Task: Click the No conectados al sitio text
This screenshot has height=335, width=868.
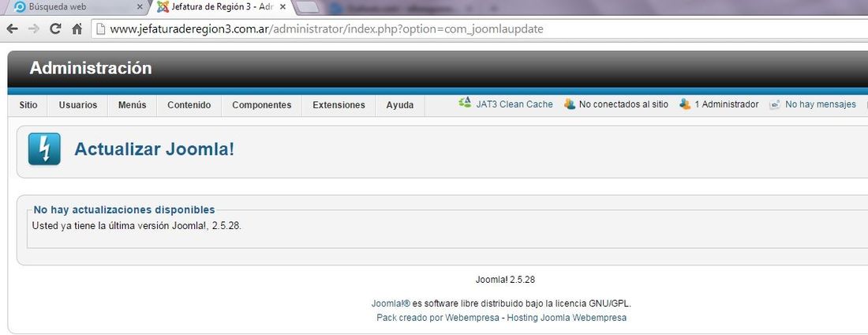Action: 623,104
